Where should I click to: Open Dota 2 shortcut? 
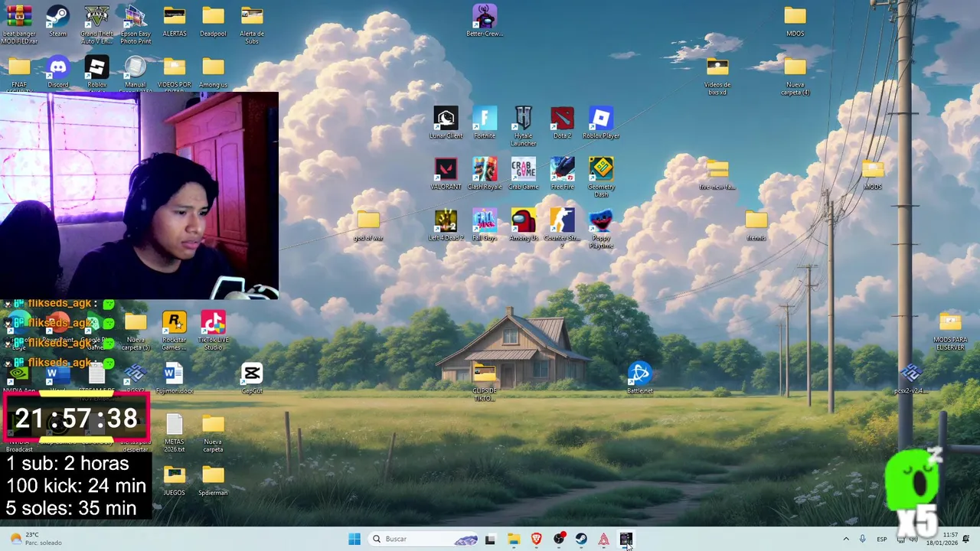[x=562, y=123]
